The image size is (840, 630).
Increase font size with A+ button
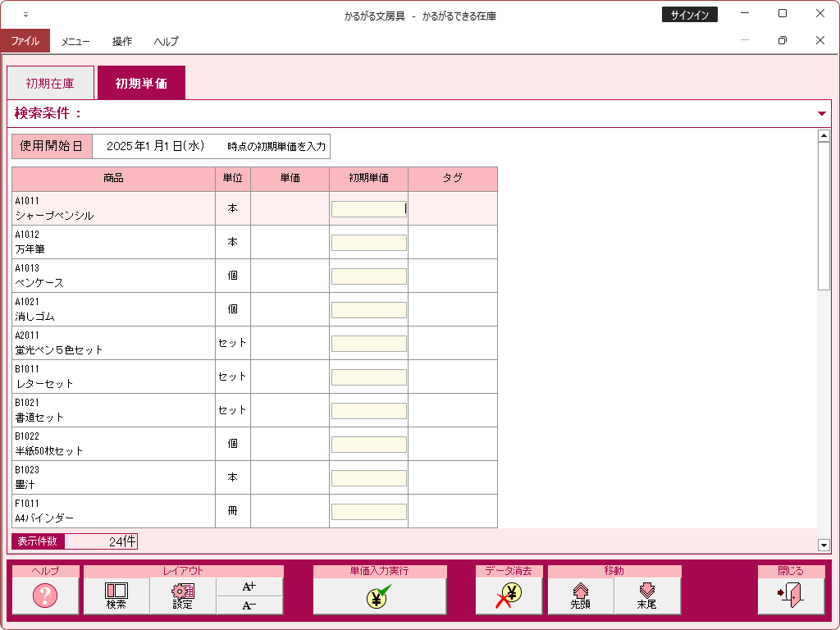click(249, 587)
